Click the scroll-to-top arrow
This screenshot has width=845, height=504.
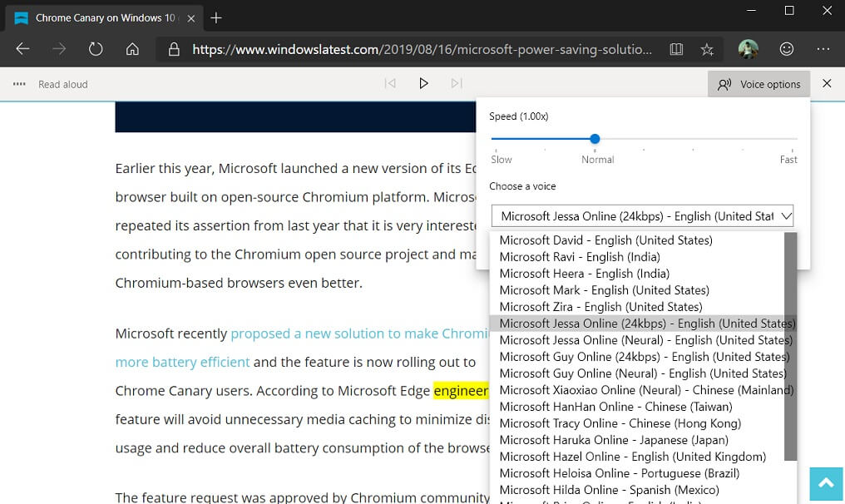pos(824,483)
